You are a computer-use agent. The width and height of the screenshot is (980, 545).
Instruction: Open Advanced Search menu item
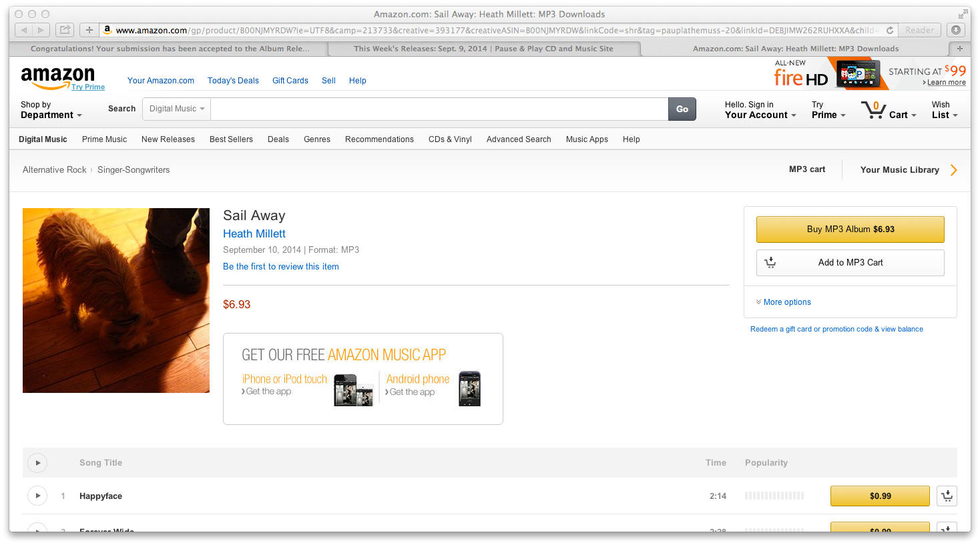coord(519,139)
